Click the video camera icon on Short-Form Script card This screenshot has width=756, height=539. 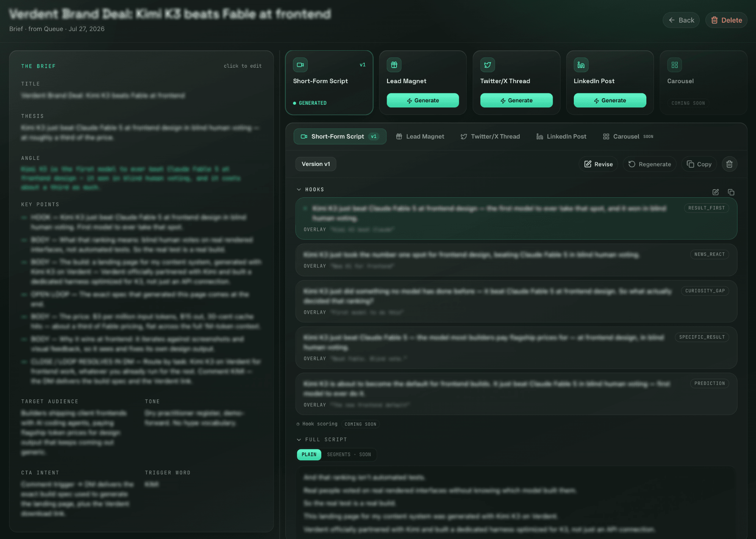[x=300, y=65]
